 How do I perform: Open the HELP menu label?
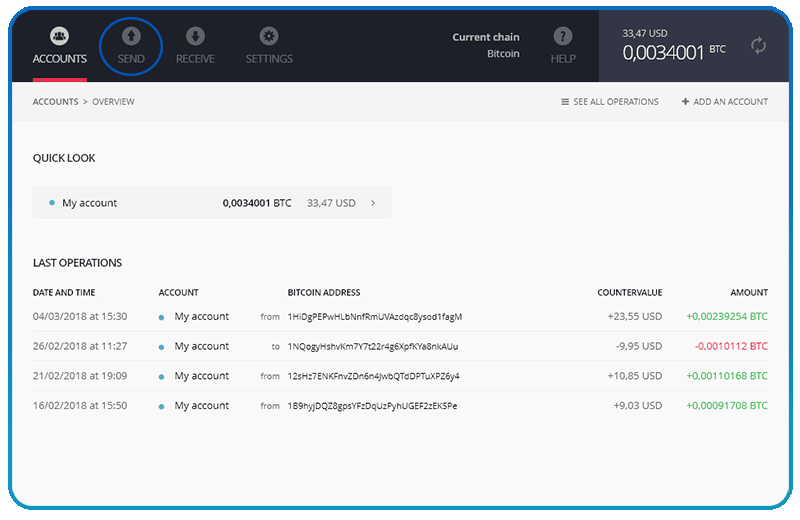(x=563, y=59)
